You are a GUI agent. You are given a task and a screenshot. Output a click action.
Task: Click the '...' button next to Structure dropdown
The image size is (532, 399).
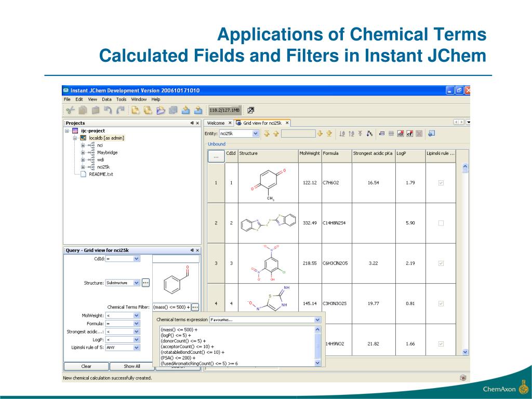(145, 283)
